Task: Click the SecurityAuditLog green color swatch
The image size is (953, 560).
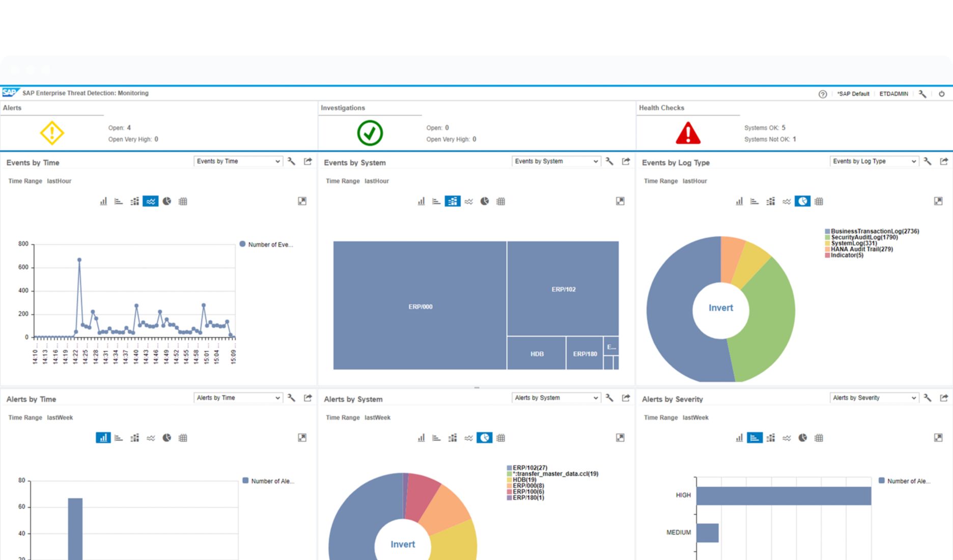Action: pos(827,237)
